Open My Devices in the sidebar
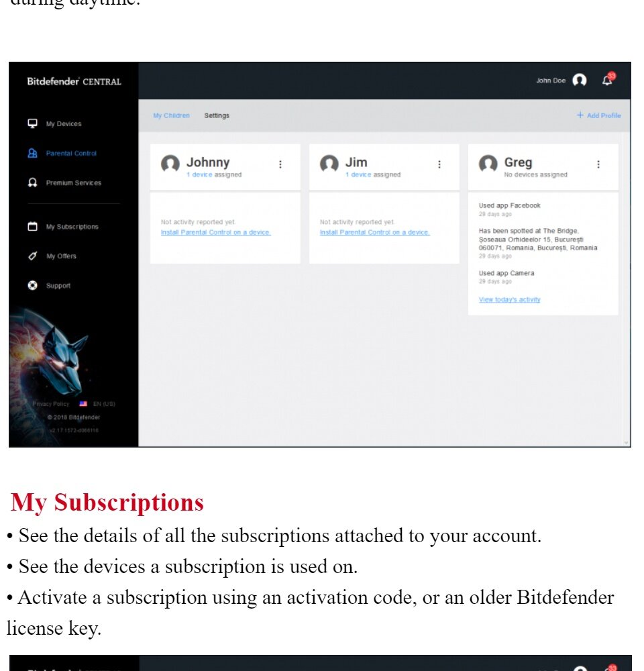Screen dimensions: 644x671 (63, 123)
